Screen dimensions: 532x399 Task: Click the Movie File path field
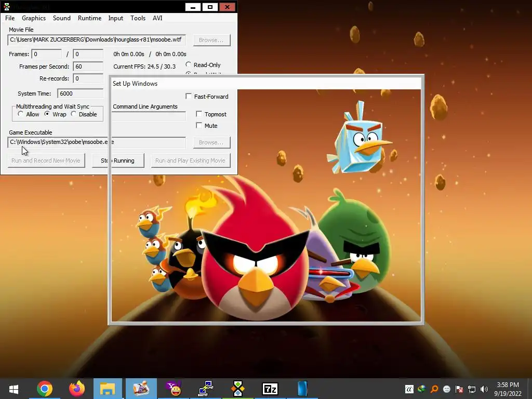97,39
